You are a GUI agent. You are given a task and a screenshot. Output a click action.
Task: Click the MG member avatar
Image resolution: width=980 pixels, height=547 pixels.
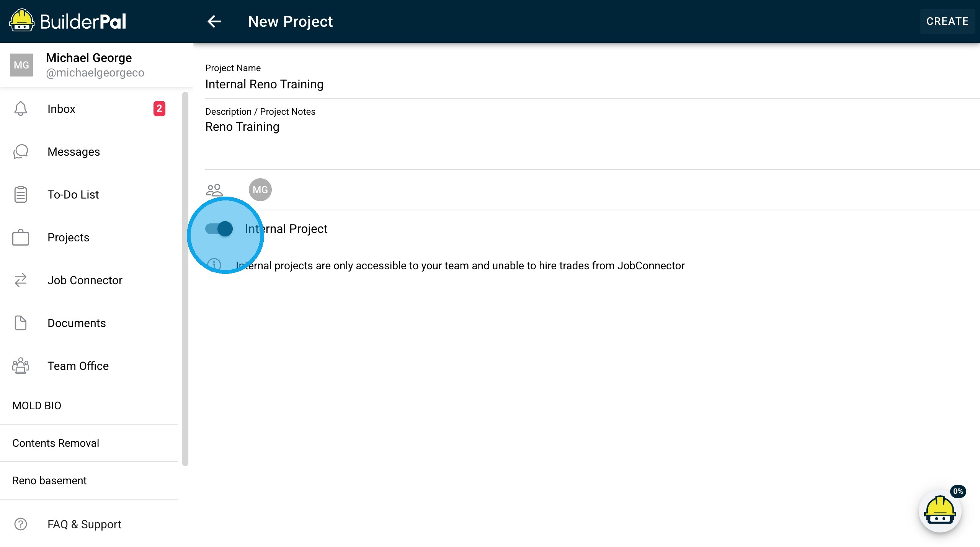tap(260, 190)
